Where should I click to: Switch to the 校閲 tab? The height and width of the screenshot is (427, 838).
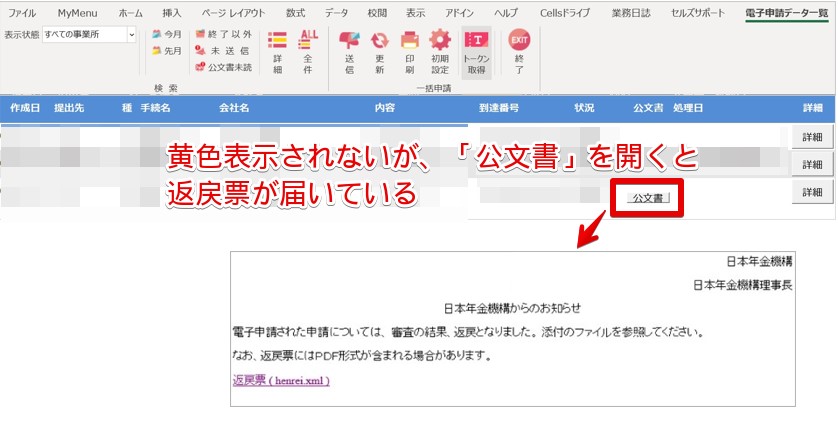(x=377, y=13)
